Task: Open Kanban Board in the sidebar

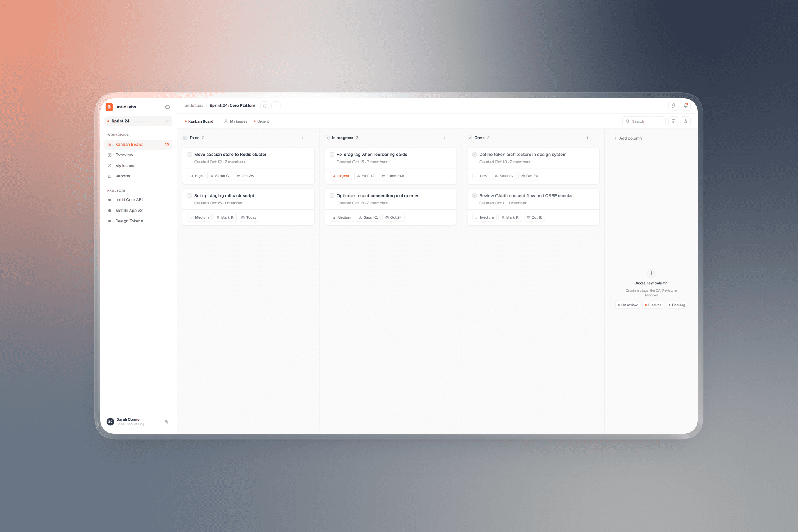Action: click(138, 145)
